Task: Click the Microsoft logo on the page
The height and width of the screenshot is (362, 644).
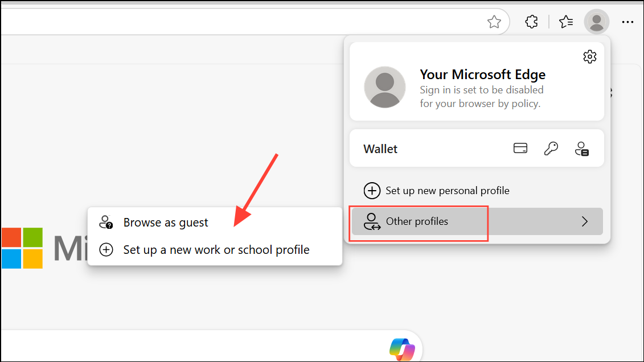Action: (23, 248)
